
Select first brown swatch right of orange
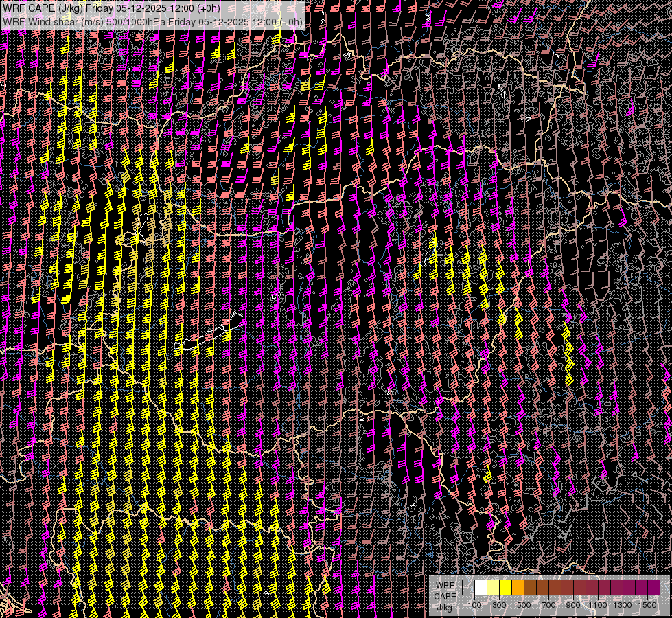pyautogui.click(x=530, y=588)
